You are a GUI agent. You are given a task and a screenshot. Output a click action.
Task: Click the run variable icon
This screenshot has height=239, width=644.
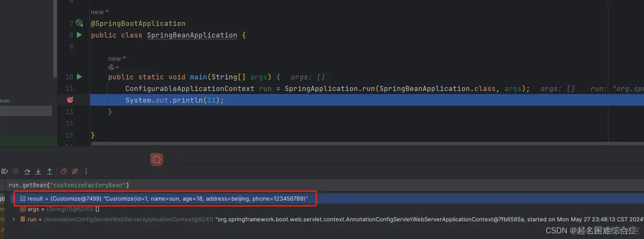pyautogui.click(x=23, y=219)
